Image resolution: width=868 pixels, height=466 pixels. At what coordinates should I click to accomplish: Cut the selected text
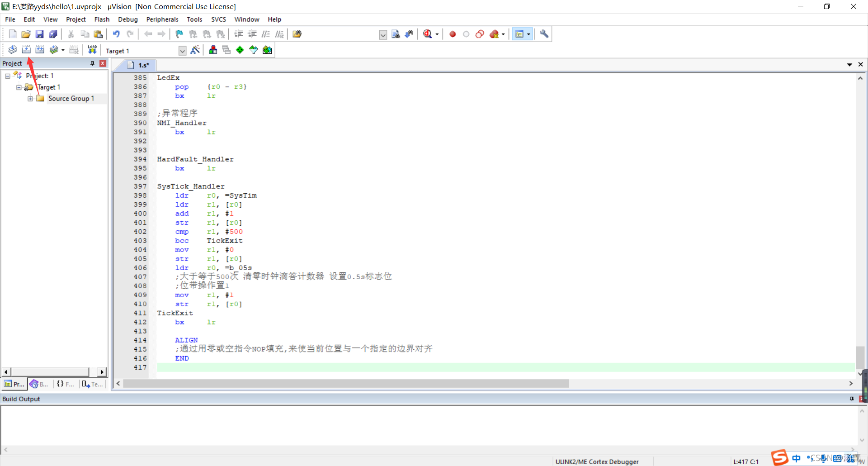(71, 34)
